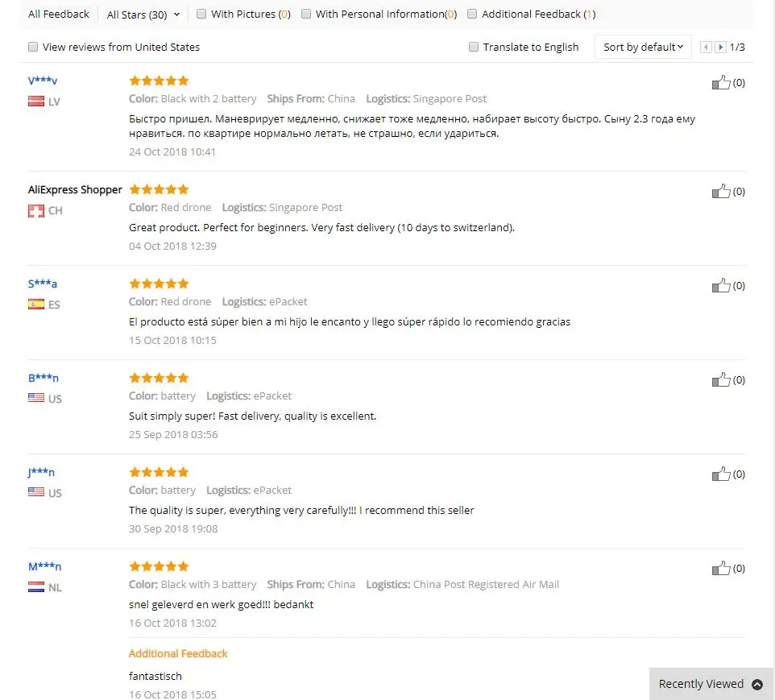Go to previous review page arrow
Viewport: 775px width, 700px height.
tap(706, 47)
